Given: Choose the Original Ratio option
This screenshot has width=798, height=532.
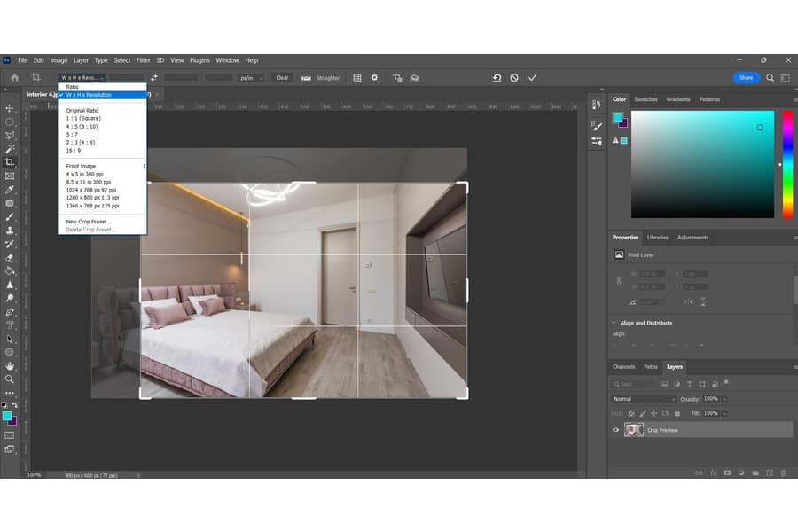Looking at the screenshot, I should coord(82,111).
